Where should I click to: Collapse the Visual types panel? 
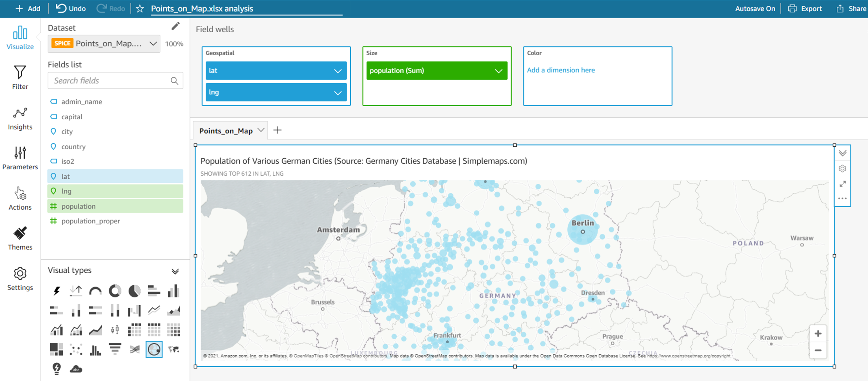pyautogui.click(x=175, y=271)
